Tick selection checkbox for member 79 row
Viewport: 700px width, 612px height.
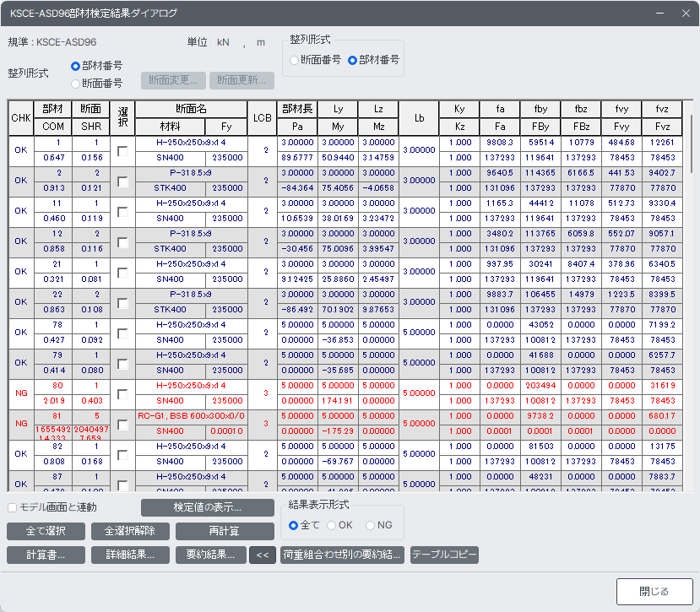click(x=122, y=363)
